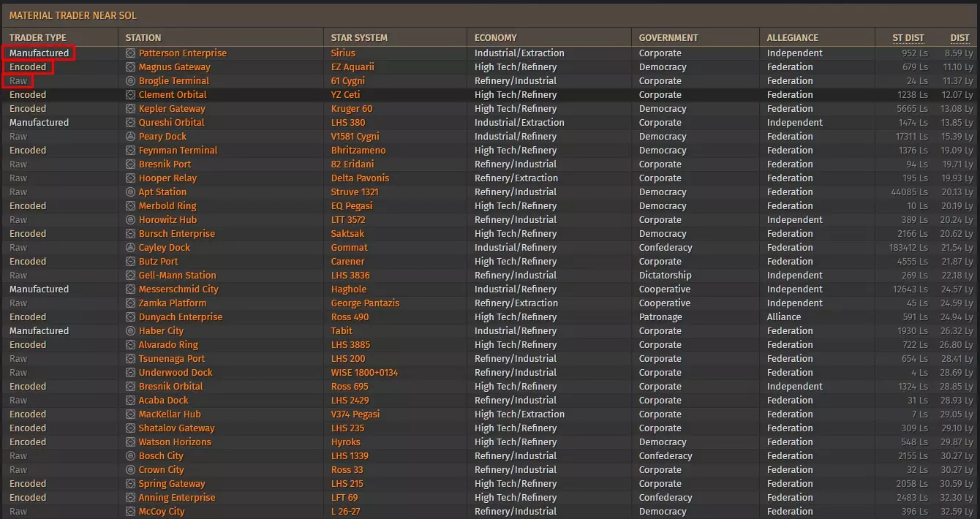Open the V374 Pegasi star system link
980x519 pixels.
[x=355, y=414]
